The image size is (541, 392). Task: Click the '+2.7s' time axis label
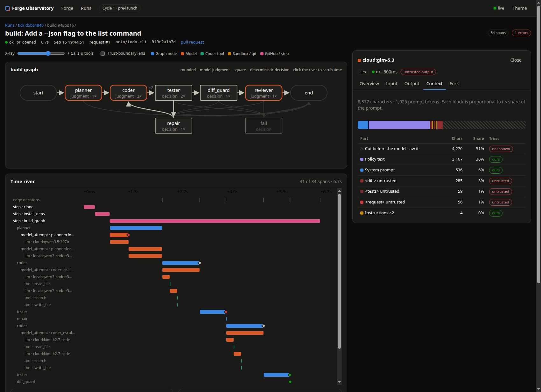tap(183, 192)
